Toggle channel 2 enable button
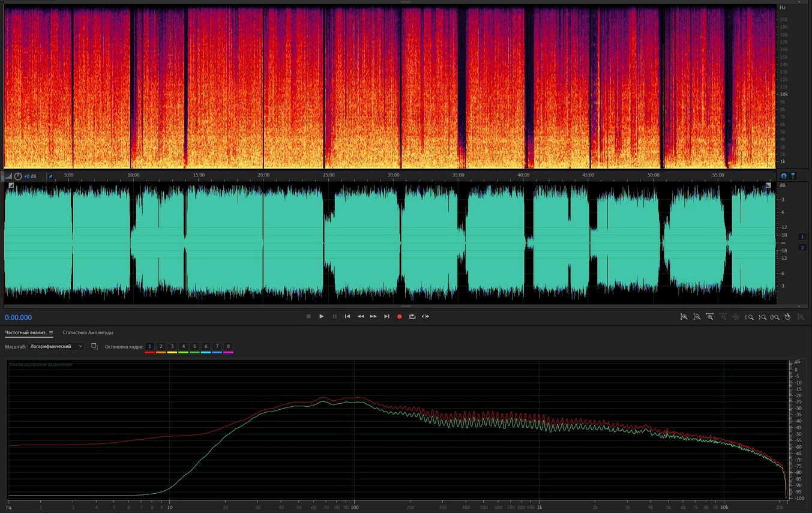Screen dimensions: 812x513 tap(802, 247)
